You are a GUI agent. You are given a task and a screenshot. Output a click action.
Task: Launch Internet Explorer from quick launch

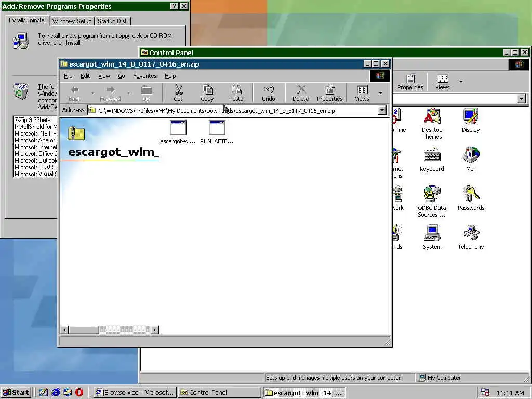click(56, 393)
